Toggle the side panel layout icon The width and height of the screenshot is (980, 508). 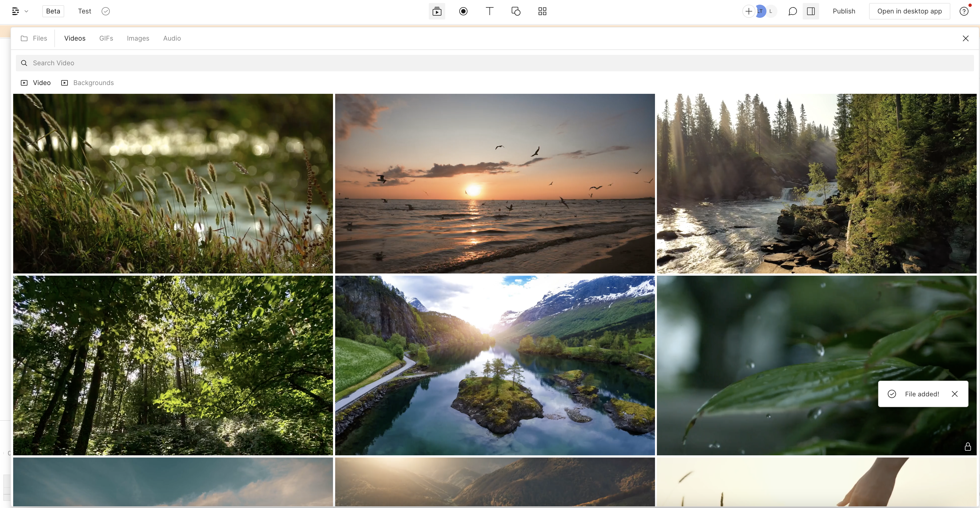811,12
